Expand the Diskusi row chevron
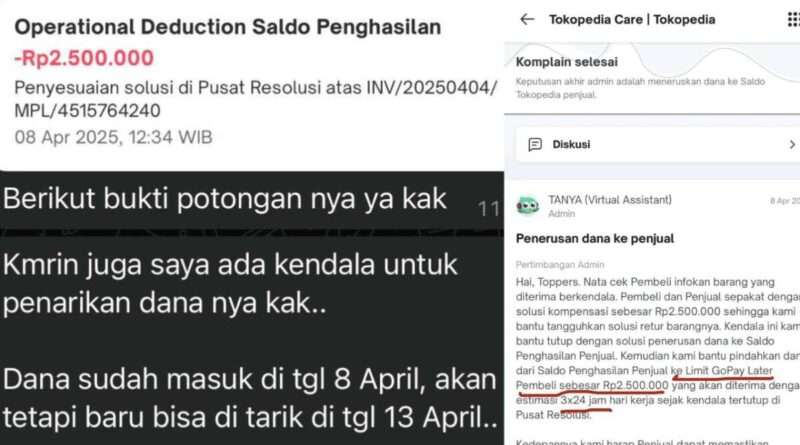 pyautogui.click(x=792, y=144)
